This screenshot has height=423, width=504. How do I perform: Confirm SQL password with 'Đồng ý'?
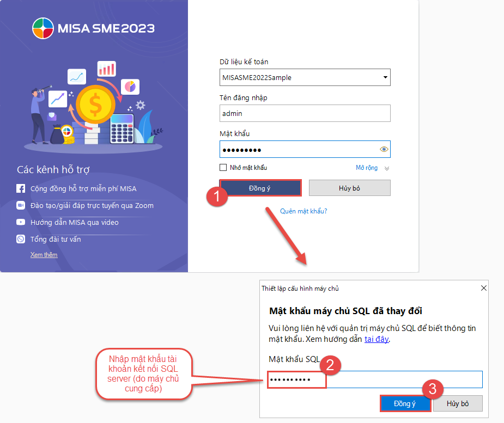[405, 403]
